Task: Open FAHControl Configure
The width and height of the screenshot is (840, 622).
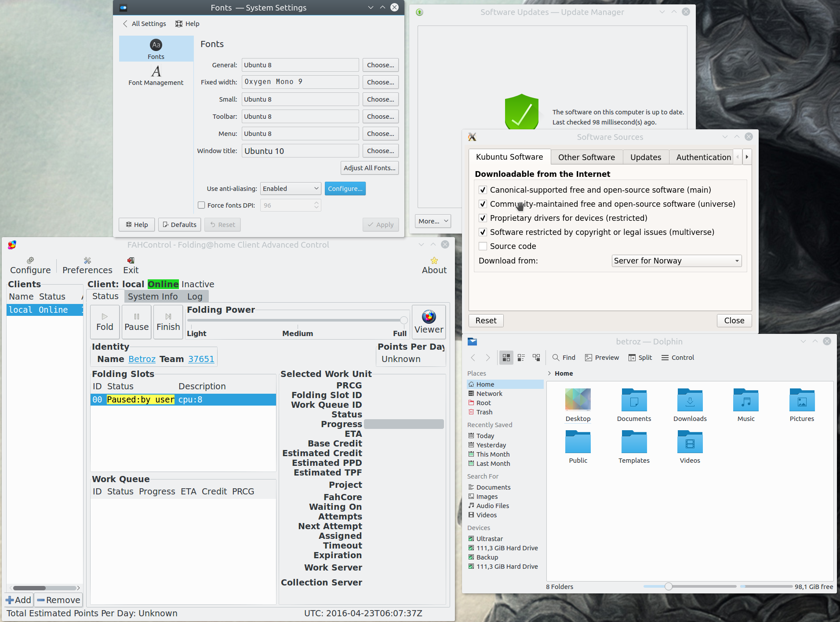Action: [30, 266]
